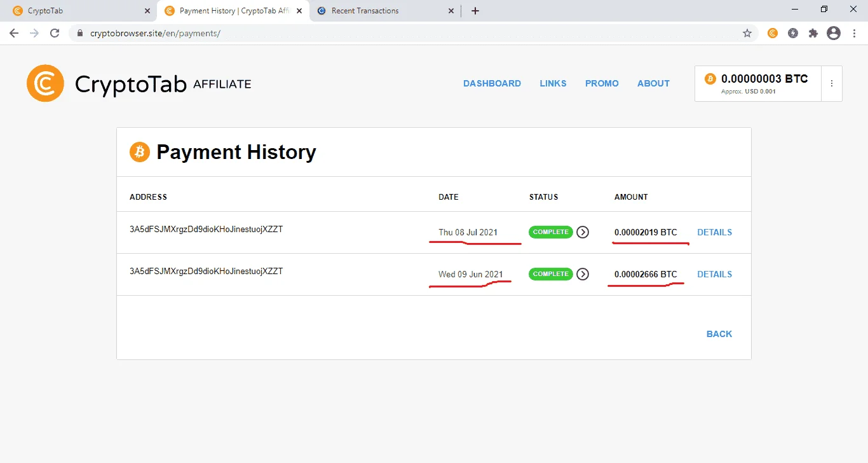Image resolution: width=868 pixels, height=463 pixels.
Task: Click the Bitcoin icon in balance box
Action: (x=710, y=79)
